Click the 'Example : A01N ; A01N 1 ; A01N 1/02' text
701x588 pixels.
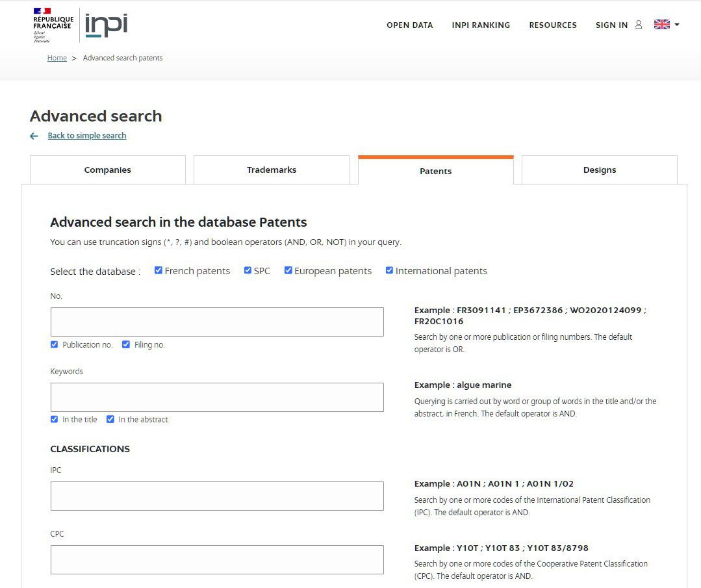point(494,484)
